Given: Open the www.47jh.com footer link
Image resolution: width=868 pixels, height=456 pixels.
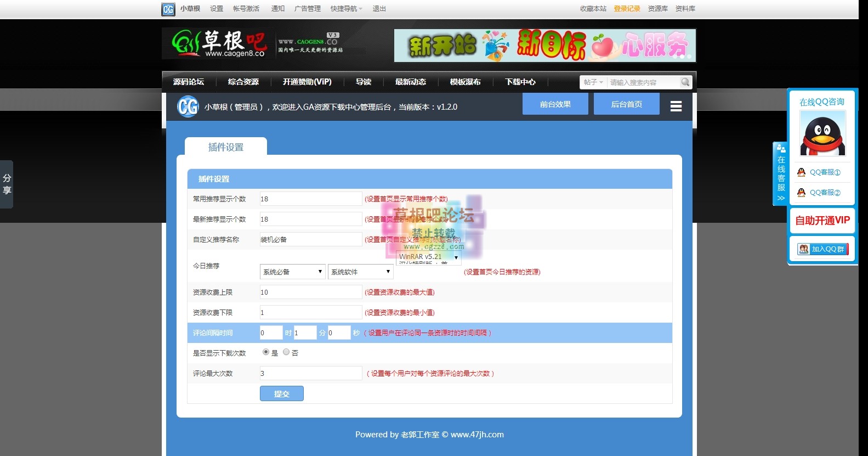Looking at the screenshot, I should 477,435.
